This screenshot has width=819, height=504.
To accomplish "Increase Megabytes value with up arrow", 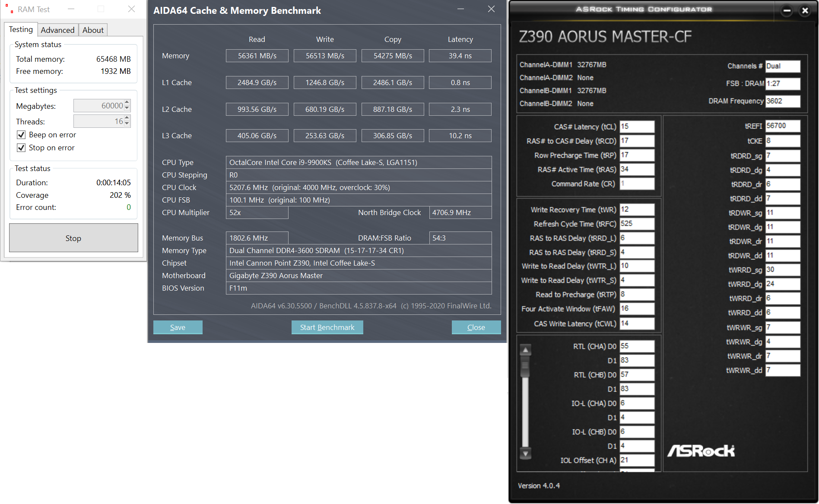I will click(x=127, y=103).
